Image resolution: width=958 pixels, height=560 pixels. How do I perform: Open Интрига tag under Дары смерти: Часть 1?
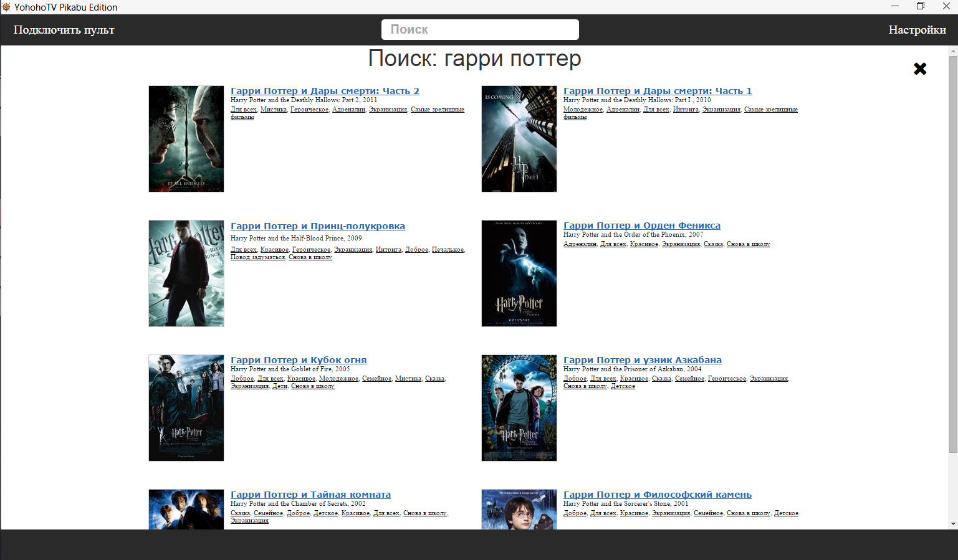(x=686, y=110)
